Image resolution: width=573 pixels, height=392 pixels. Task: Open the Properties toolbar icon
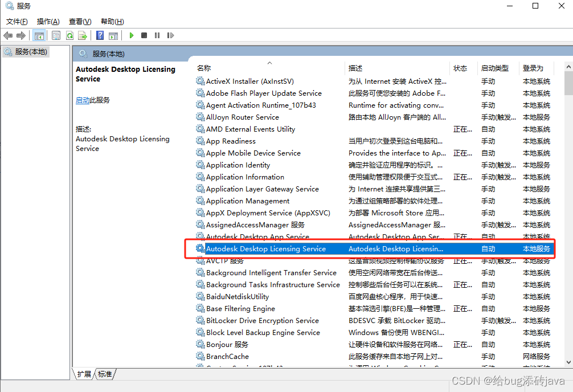coord(56,35)
